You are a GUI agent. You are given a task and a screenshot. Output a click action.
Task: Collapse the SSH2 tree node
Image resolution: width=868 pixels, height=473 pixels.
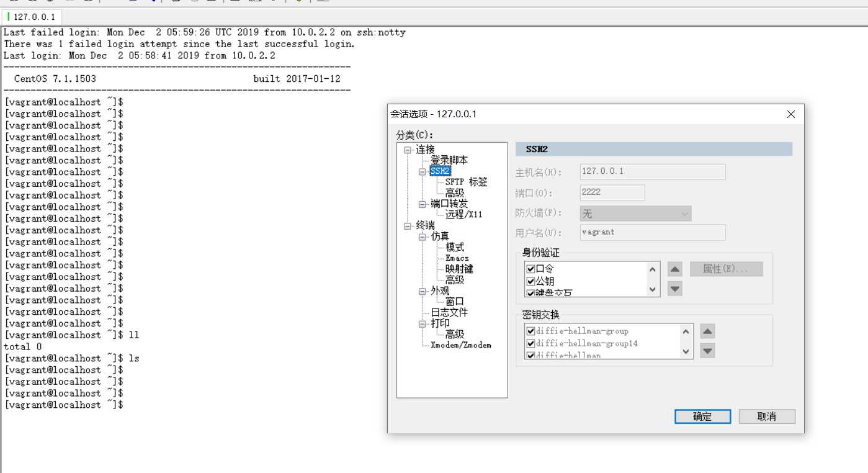coord(423,171)
